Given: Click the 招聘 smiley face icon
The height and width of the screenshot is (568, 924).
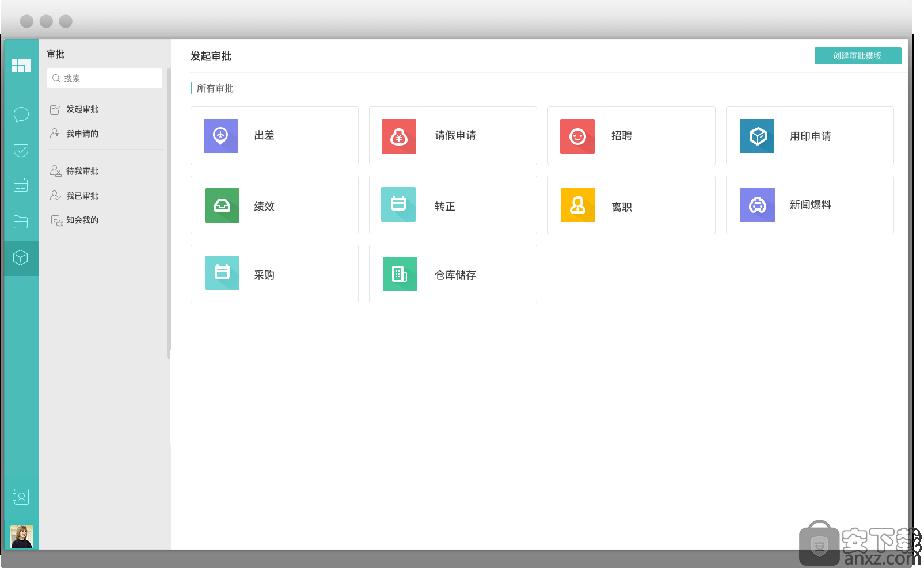Looking at the screenshot, I should click(x=577, y=136).
